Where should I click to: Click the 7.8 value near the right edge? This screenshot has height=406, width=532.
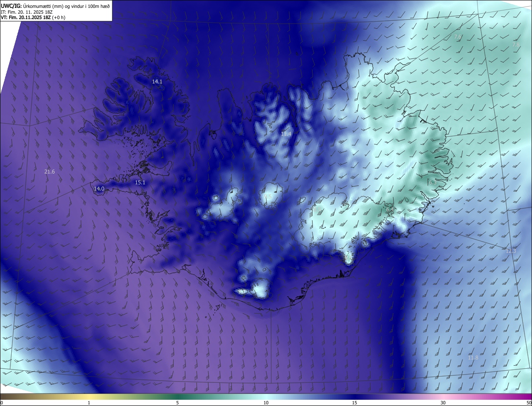click(x=516, y=44)
